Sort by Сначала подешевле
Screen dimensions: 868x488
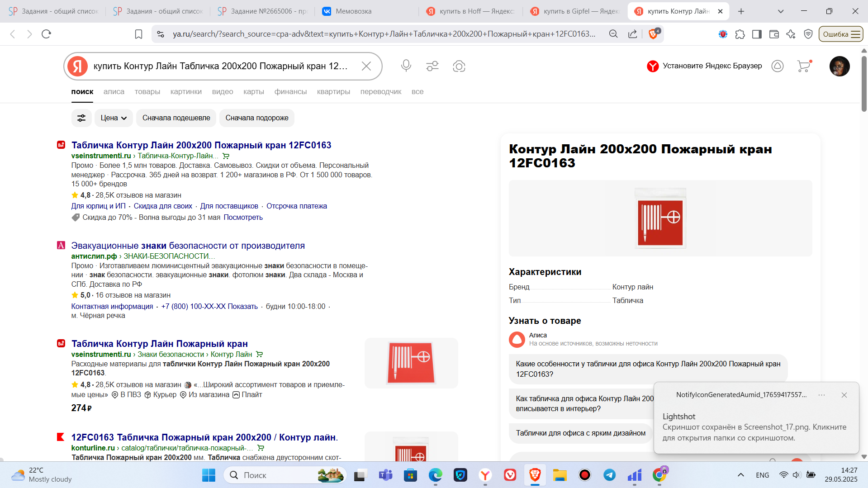(176, 118)
